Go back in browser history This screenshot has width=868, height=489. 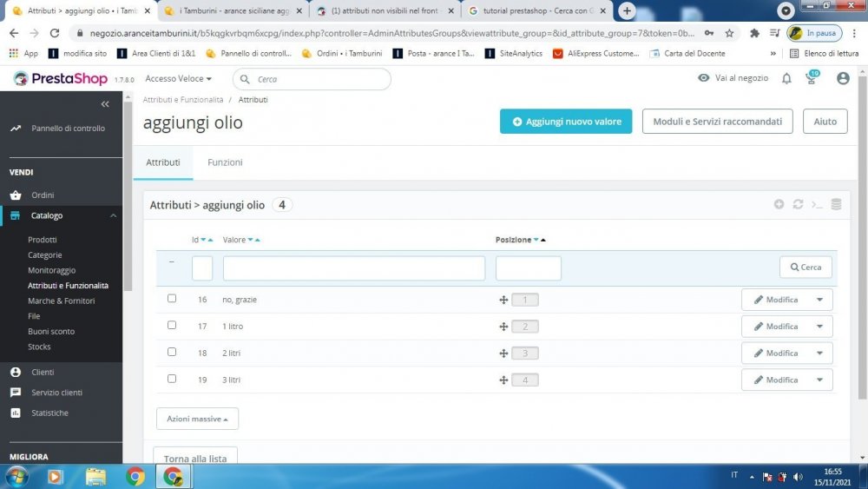pyautogui.click(x=14, y=33)
